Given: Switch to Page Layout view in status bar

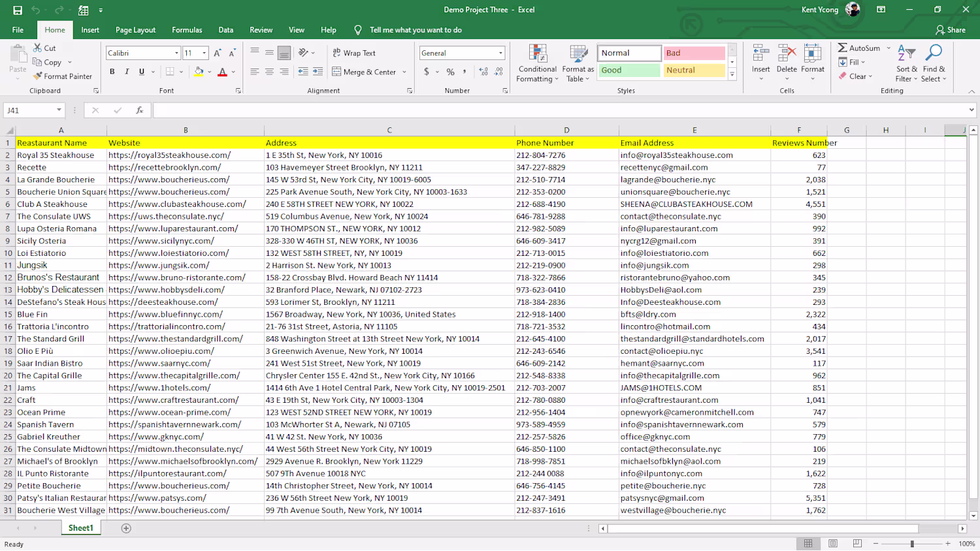Looking at the screenshot, I should [833, 543].
